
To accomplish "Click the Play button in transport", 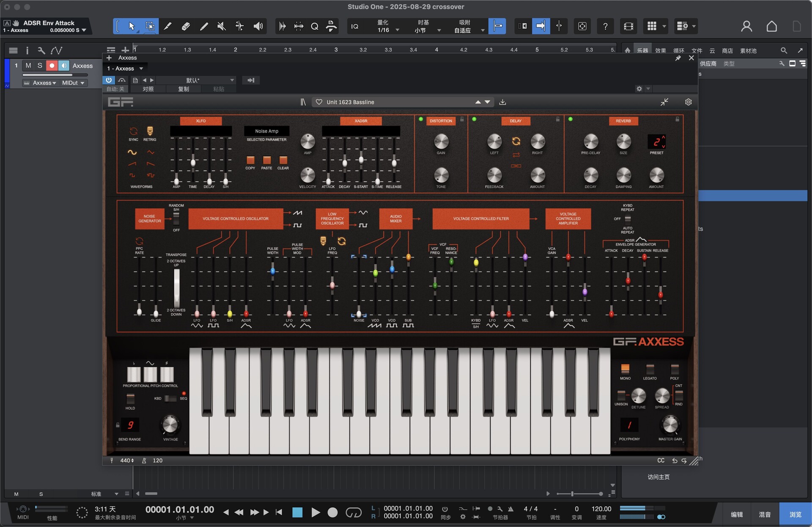I will click(x=315, y=513).
